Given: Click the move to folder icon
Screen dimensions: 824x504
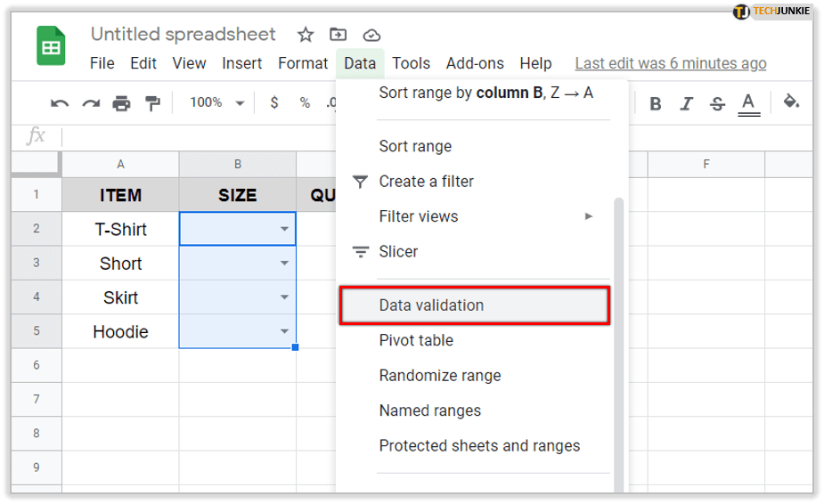Looking at the screenshot, I should (x=339, y=35).
